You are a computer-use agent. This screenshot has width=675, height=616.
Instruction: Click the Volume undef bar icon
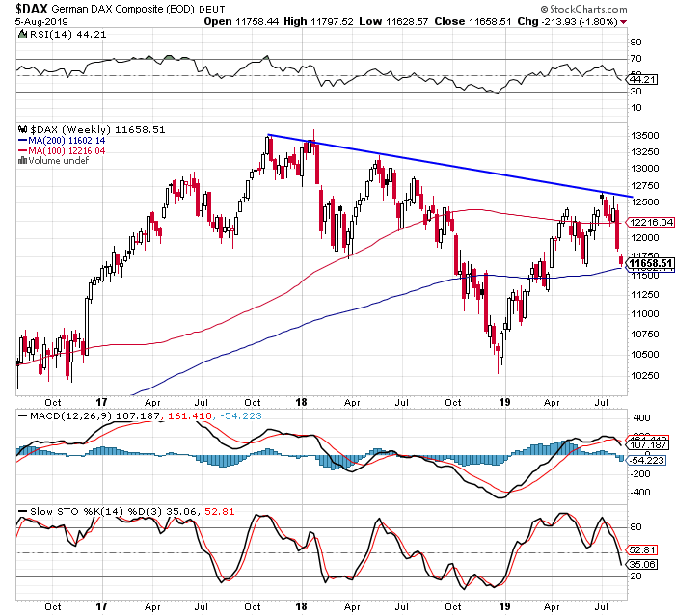click(22, 160)
